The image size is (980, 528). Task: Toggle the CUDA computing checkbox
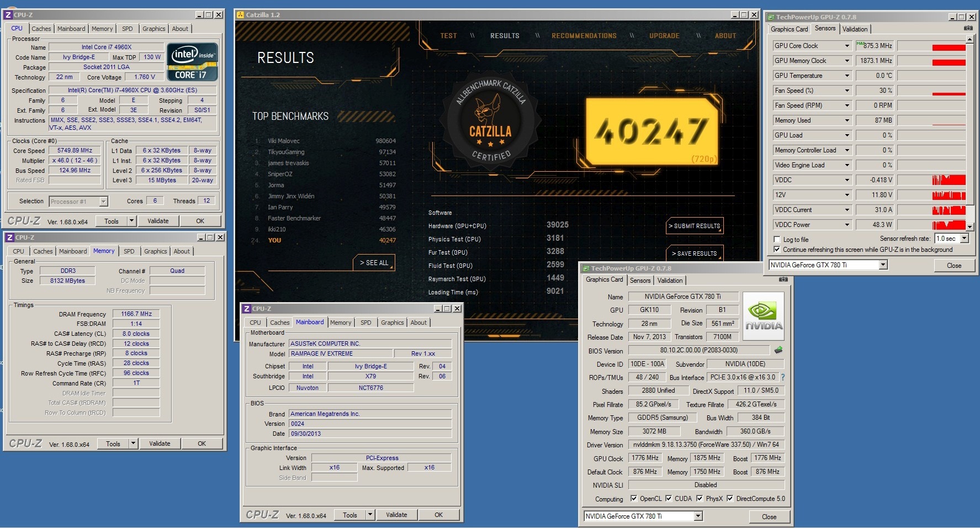(x=669, y=499)
